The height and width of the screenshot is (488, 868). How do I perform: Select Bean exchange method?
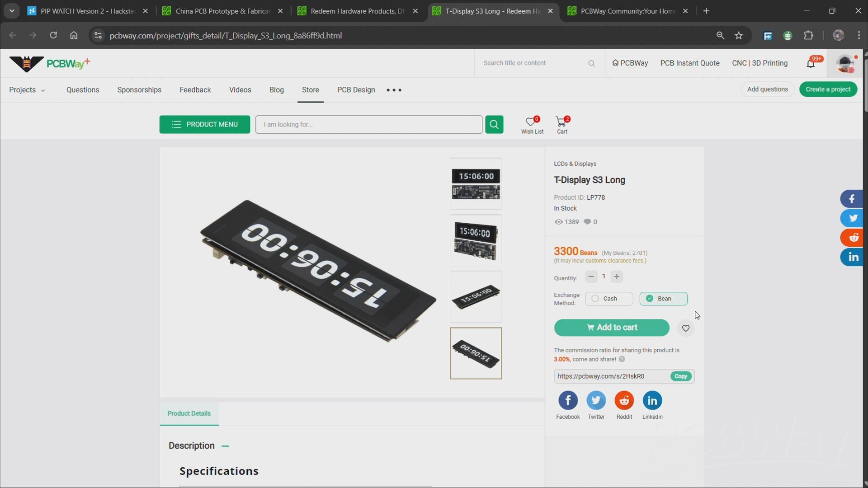tap(663, 299)
